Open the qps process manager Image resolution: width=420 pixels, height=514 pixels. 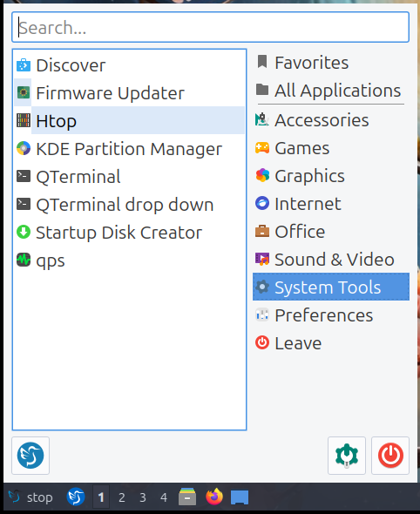pos(129,260)
